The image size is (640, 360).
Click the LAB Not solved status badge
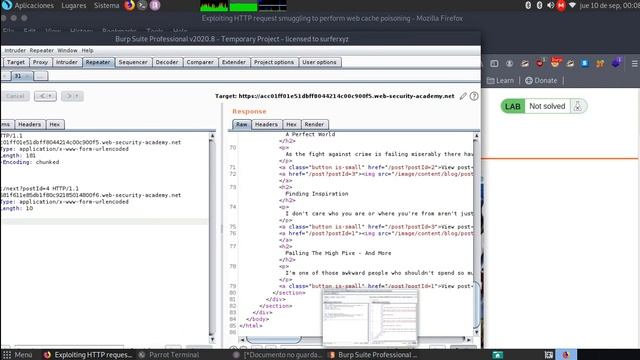coord(544,106)
